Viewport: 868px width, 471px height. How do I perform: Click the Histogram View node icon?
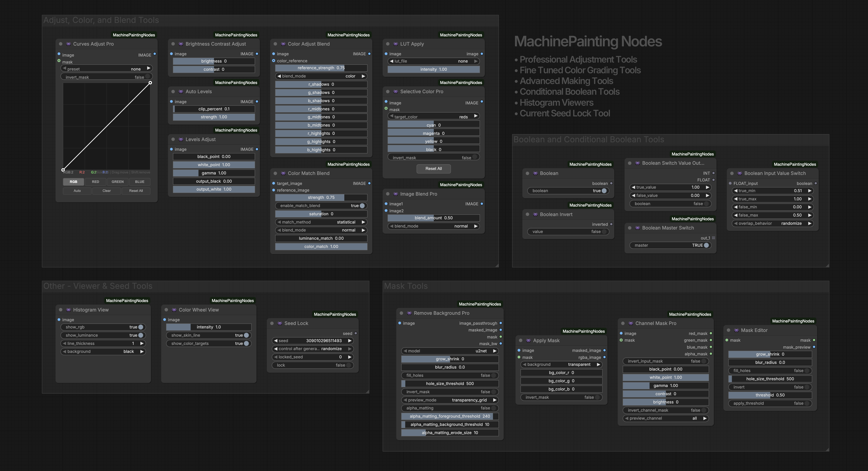69,310
